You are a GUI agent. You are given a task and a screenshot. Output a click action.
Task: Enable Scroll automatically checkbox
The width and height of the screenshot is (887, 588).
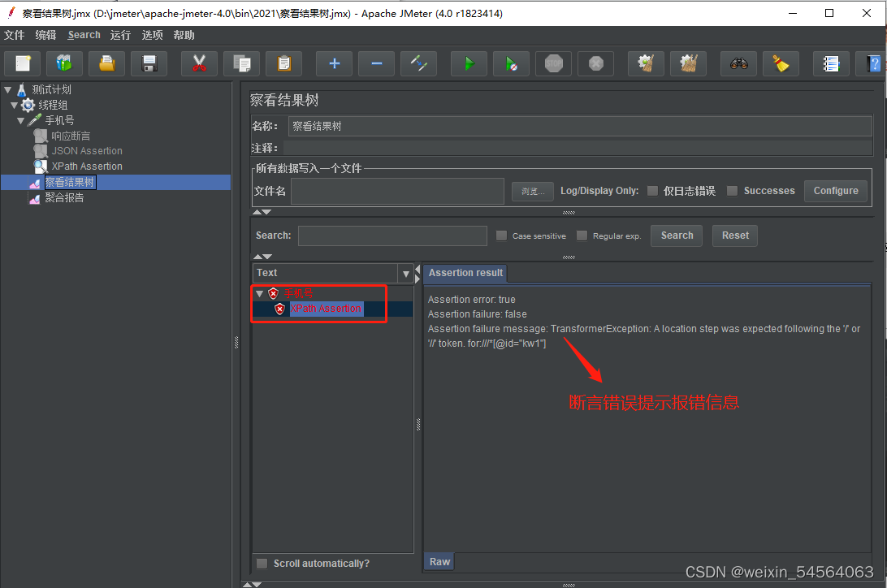262,563
